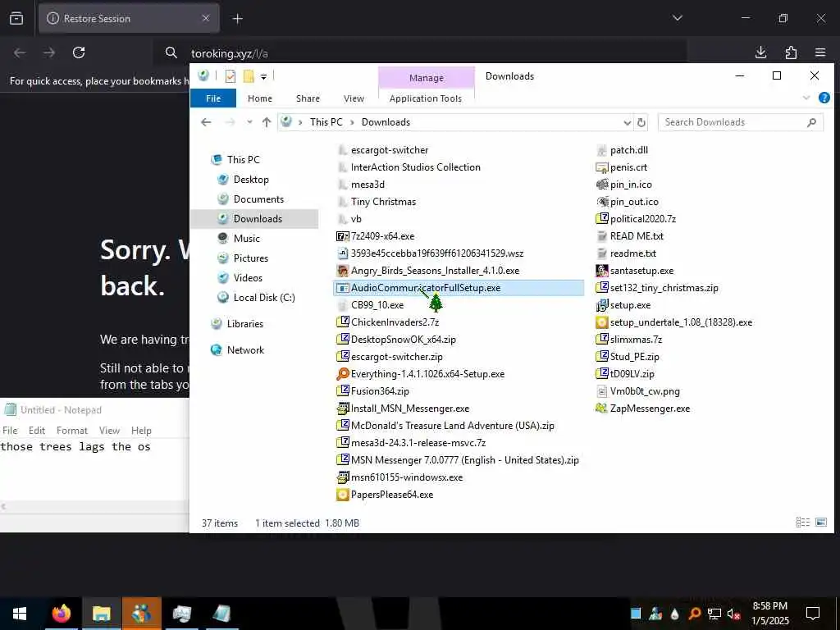Open File Explorer taskbar button
This screenshot has width=840, height=630.
tap(101, 614)
